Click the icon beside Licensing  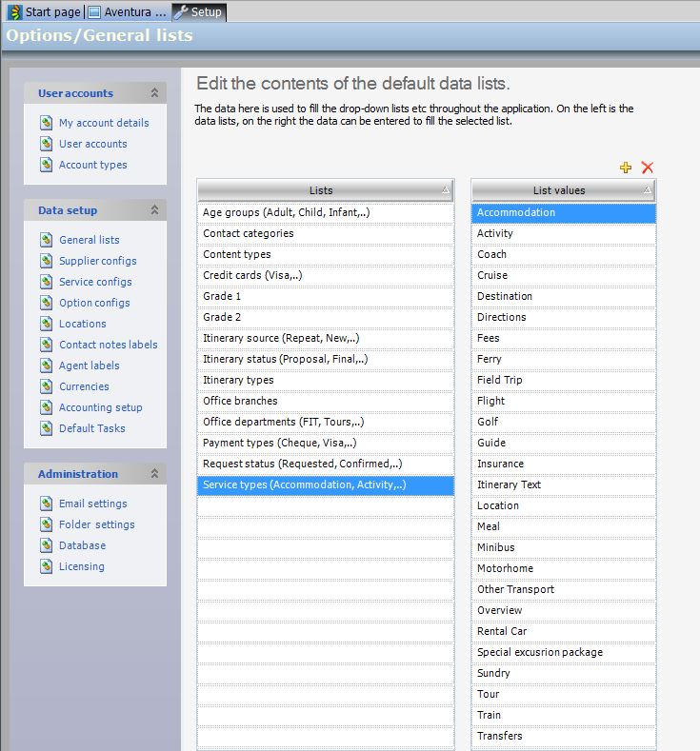pyautogui.click(x=46, y=566)
